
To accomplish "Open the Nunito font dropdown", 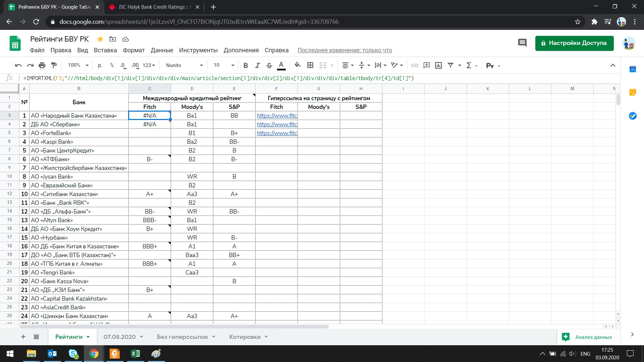I will pyautogui.click(x=184, y=65).
